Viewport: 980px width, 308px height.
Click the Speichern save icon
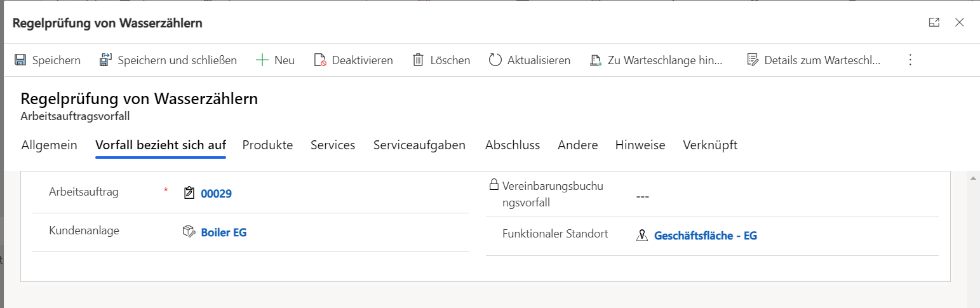pos(20,60)
